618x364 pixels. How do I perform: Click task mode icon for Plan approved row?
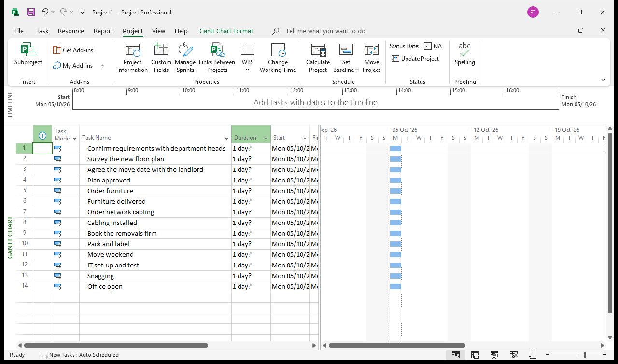tap(58, 181)
